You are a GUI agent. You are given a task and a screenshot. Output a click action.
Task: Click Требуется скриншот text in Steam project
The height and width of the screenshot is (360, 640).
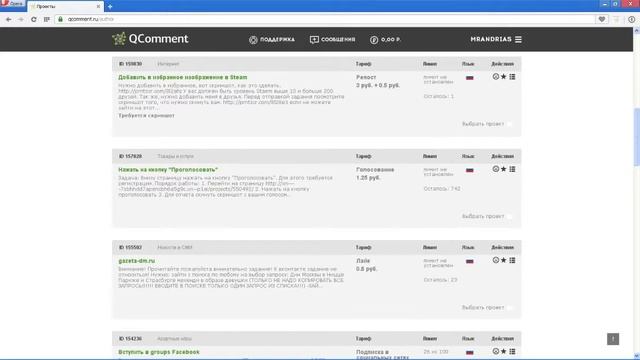[146, 116]
